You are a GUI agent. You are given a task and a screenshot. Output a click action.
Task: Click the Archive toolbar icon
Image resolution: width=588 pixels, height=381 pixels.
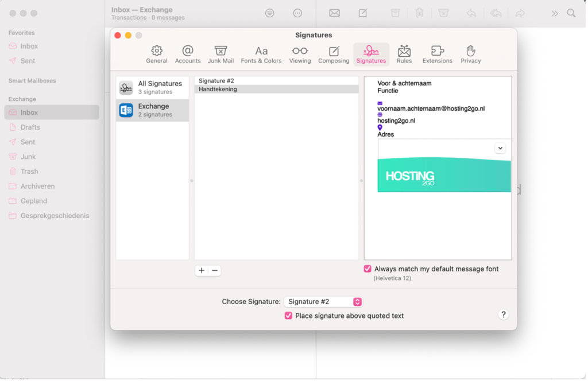point(395,14)
